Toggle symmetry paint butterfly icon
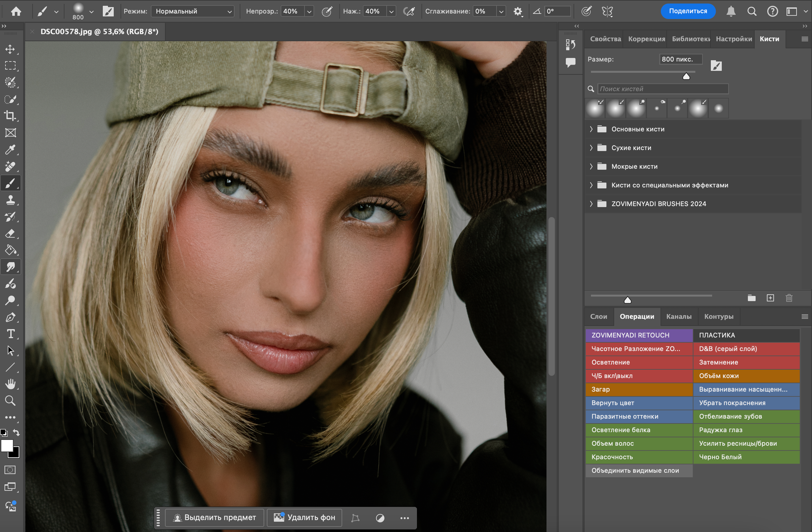Image resolution: width=812 pixels, height=532 pixels. pos(607,12)
